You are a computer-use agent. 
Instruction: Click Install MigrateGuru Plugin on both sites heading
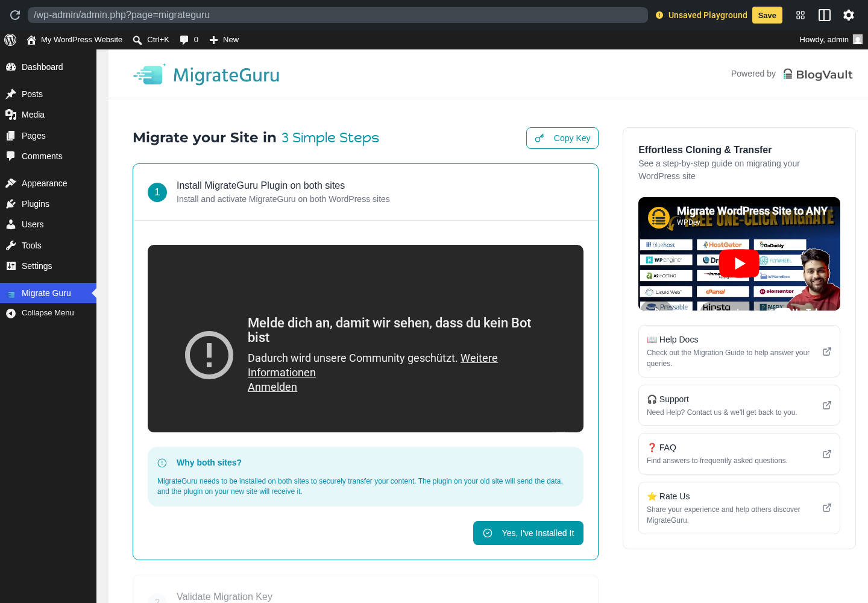click(261, 186)
